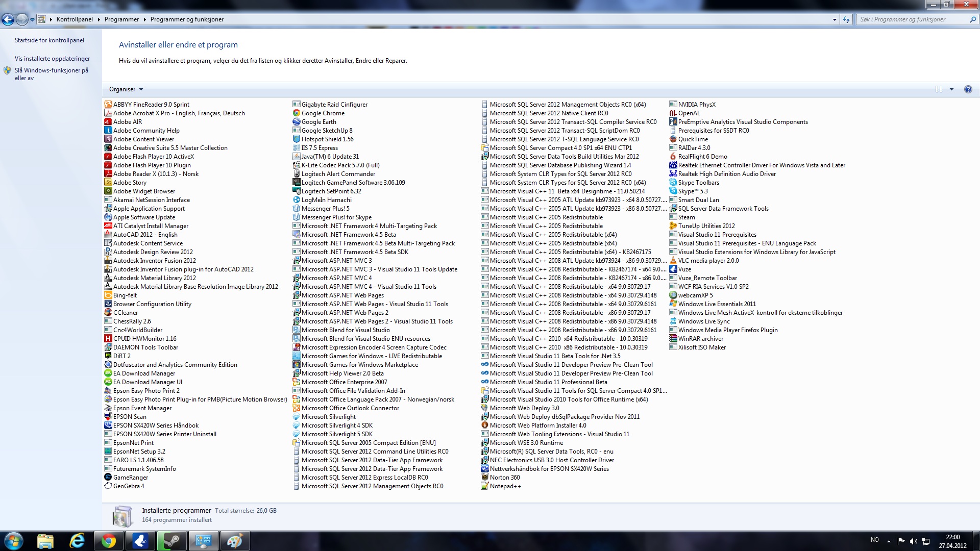The image size is (980, 551).
Task: Click the Google Chrome icon in program list
Action: click(296, 113)
